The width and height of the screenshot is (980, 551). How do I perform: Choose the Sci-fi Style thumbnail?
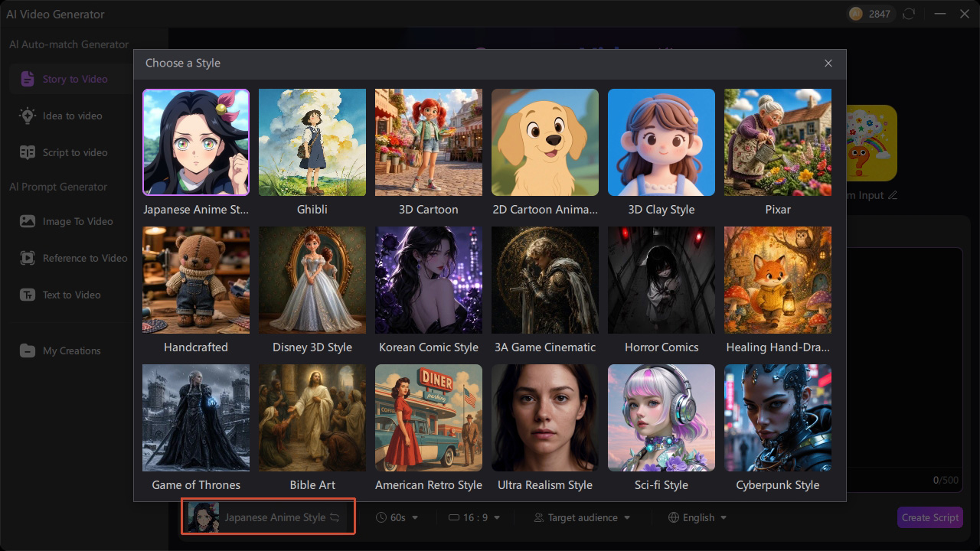(x=661, y=418)
